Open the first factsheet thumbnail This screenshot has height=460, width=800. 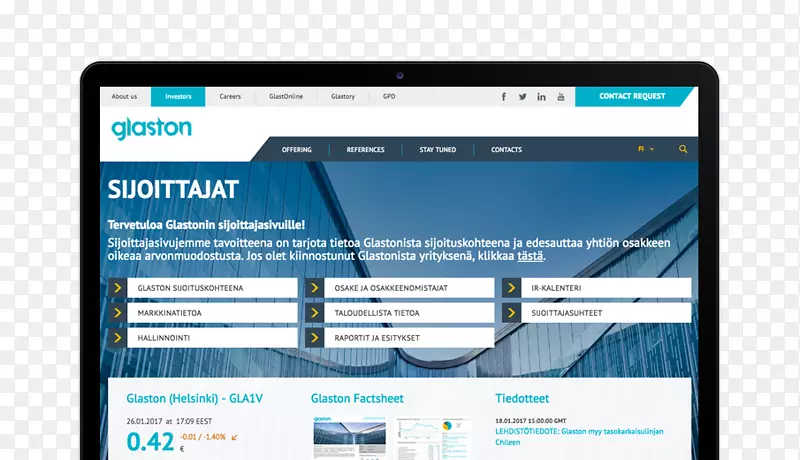point(349,438)
